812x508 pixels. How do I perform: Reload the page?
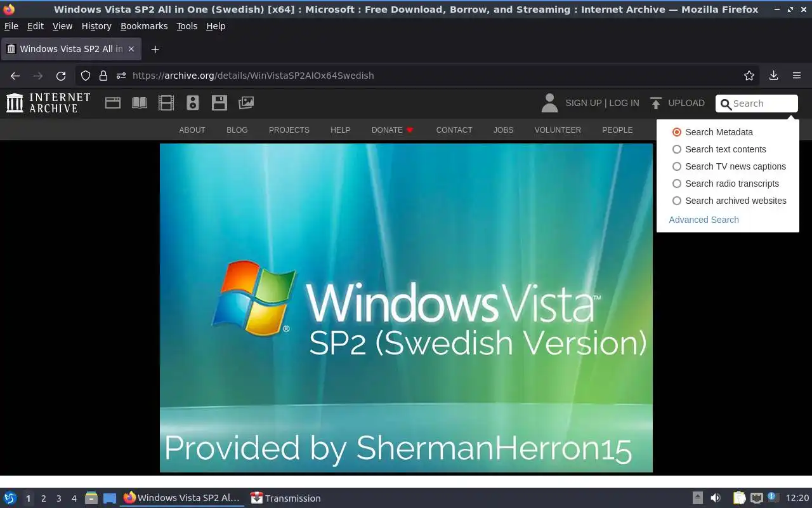coord(61,76)
